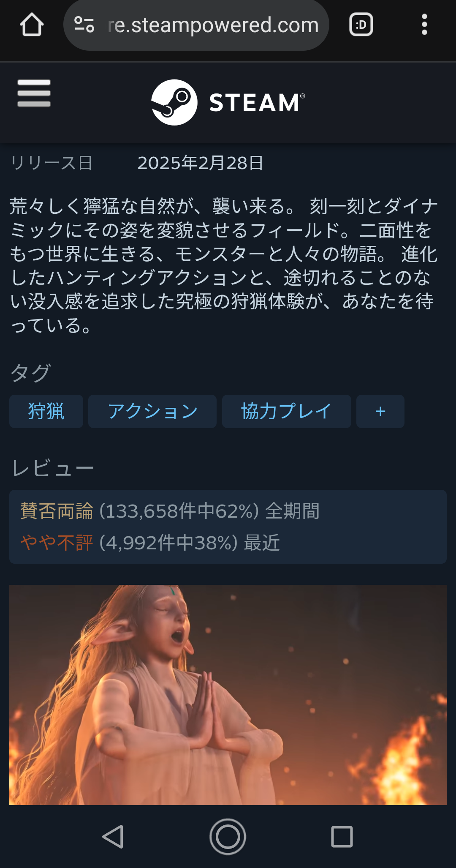456x868 pixels.
Task: Select the アクション tag
Action: coord(152,411)
